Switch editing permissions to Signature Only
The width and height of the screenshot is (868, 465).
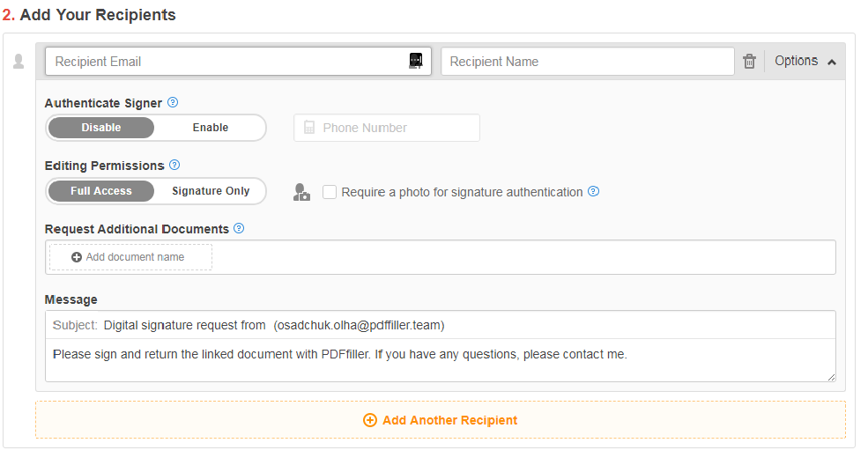[x=211, y=191]
